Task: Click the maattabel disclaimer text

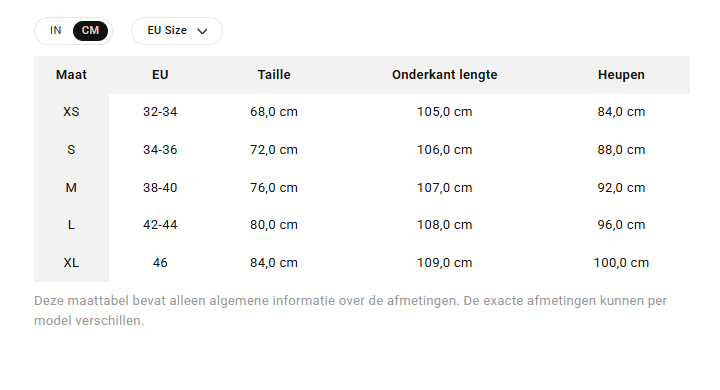Action: (350, 311)
